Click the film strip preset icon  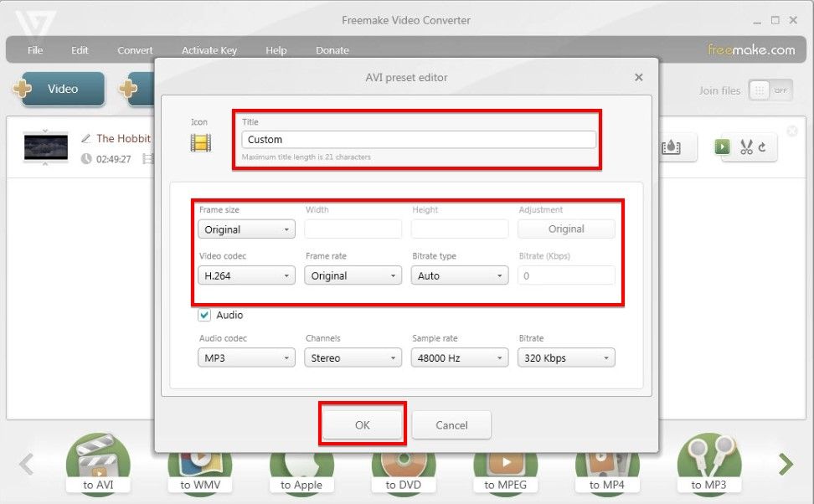pyautogui.click(x=200, y=142)
